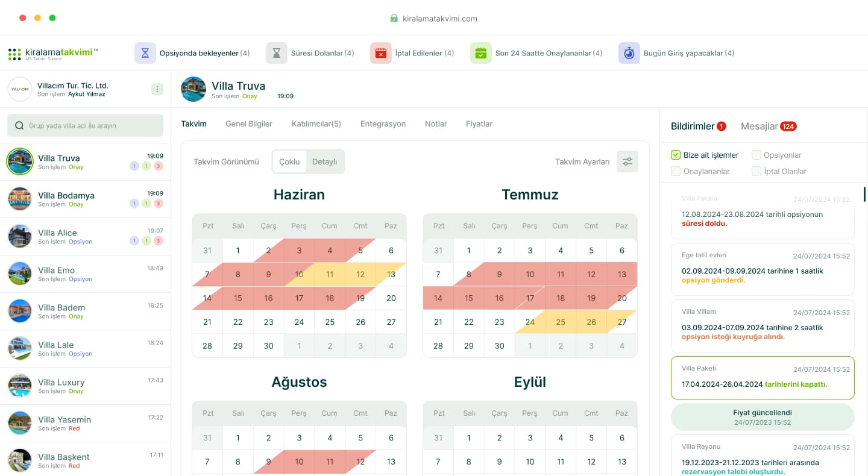Screen dimensions: 868x476
Task: Open Takvim Ayarları sliders icon
Action: click(x=627, y=161)
